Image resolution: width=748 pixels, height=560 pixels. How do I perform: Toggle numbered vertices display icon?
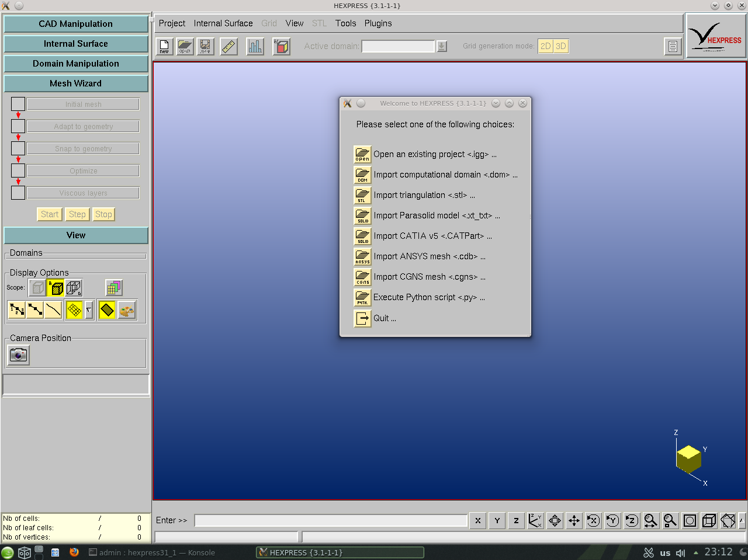tap(17, 310)
